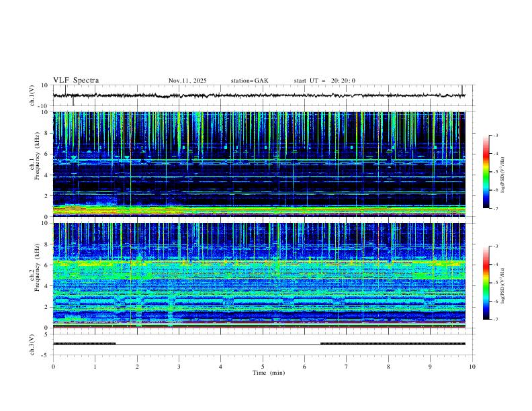Click the time axis tick label "3"
The width and height of the screenshot is (532, 411).
pyautogui.click(x=179, y=367)
